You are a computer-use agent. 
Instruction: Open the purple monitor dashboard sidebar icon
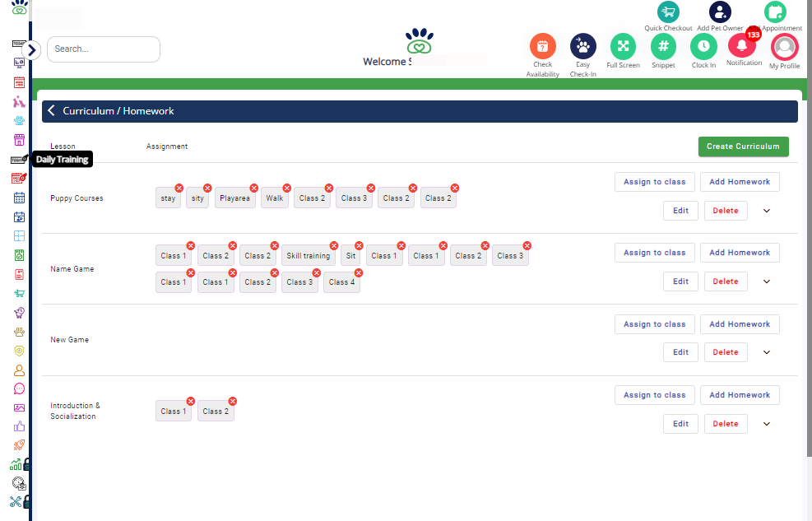point(19,63)
